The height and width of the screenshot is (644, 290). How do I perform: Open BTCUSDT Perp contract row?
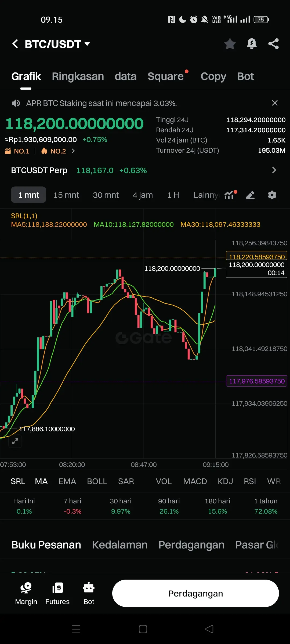pyautogui.click(x=145, y=170)
